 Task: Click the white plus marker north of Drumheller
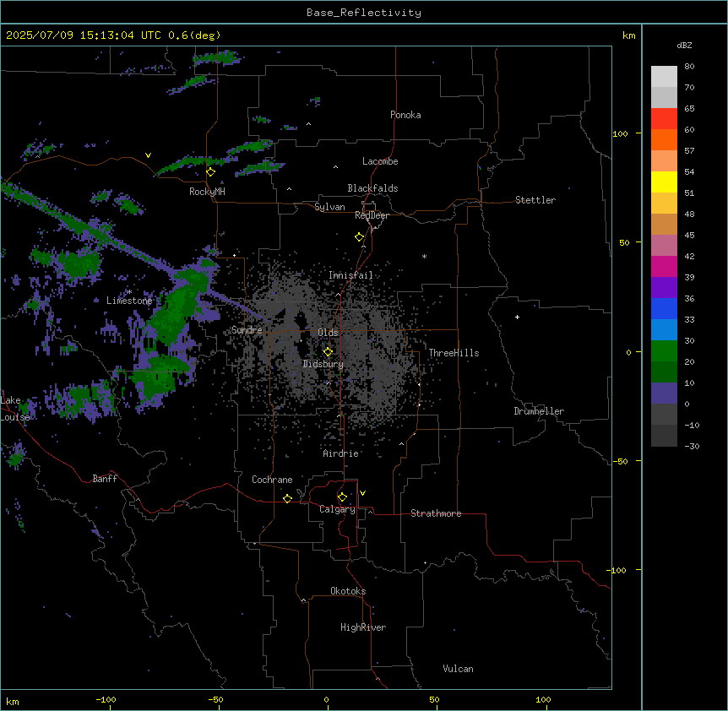pyautogui.click(x=517, y=317)
